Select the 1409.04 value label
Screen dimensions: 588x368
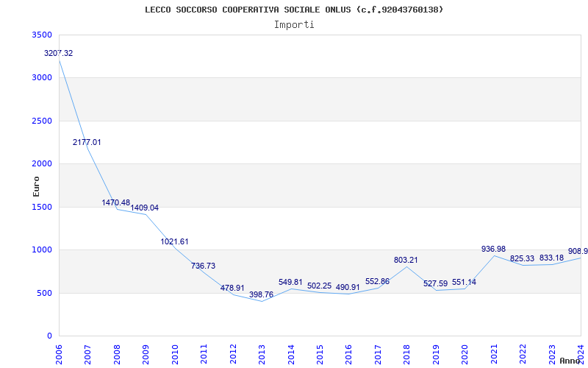tap(144, 208)
